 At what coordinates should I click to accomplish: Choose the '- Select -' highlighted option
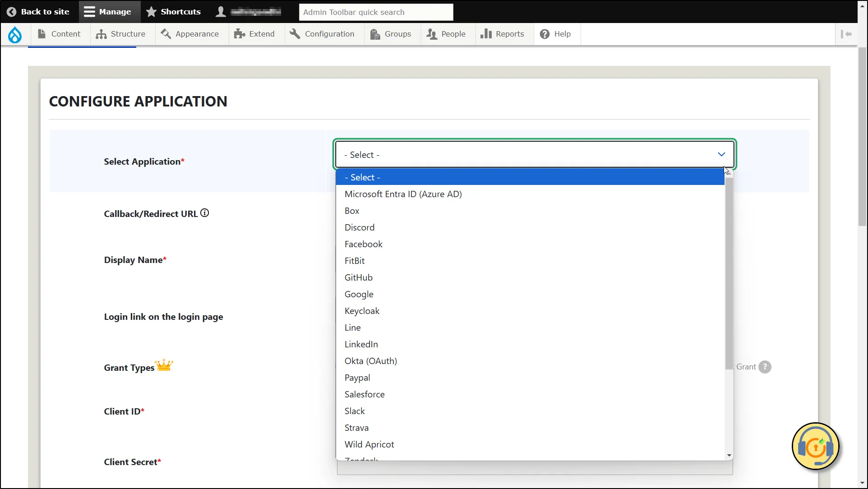(530, 177)
